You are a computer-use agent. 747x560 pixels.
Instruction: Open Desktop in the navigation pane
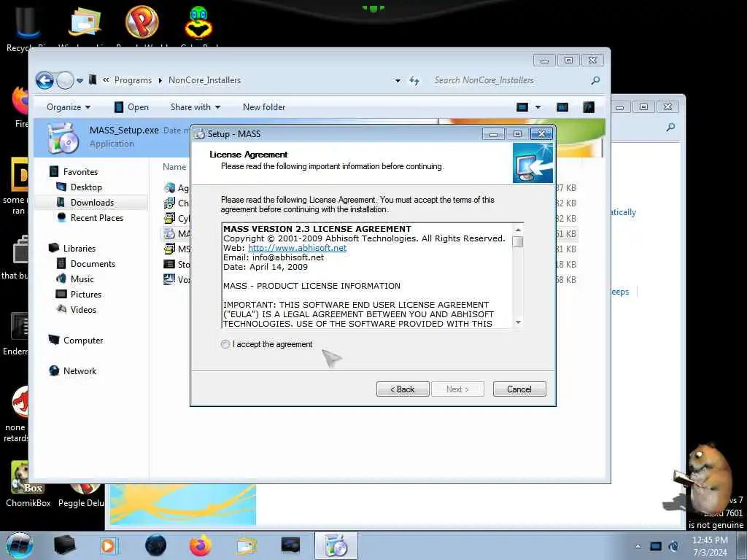tap(86, 187)
